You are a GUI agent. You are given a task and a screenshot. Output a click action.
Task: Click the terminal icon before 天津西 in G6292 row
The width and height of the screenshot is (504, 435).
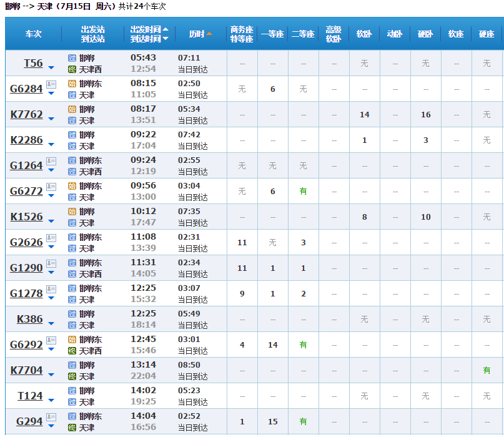pos(72,351)
